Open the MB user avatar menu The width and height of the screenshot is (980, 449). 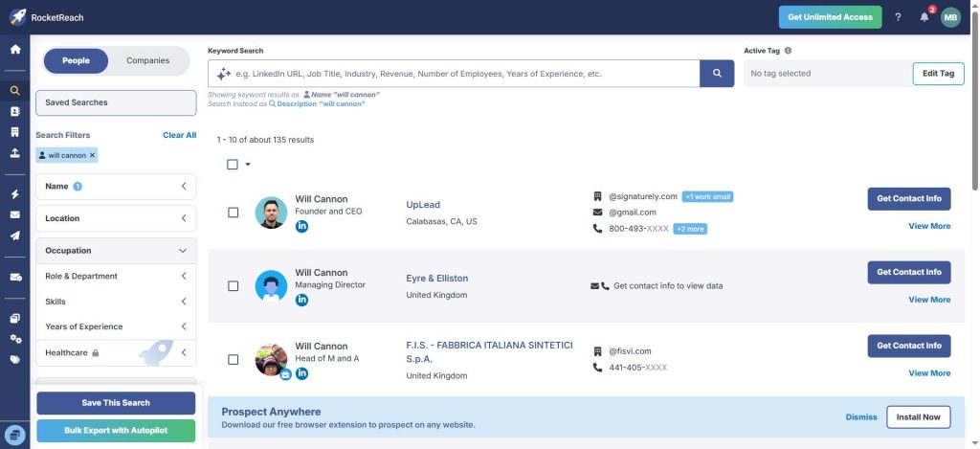click(x=950, y=17)
